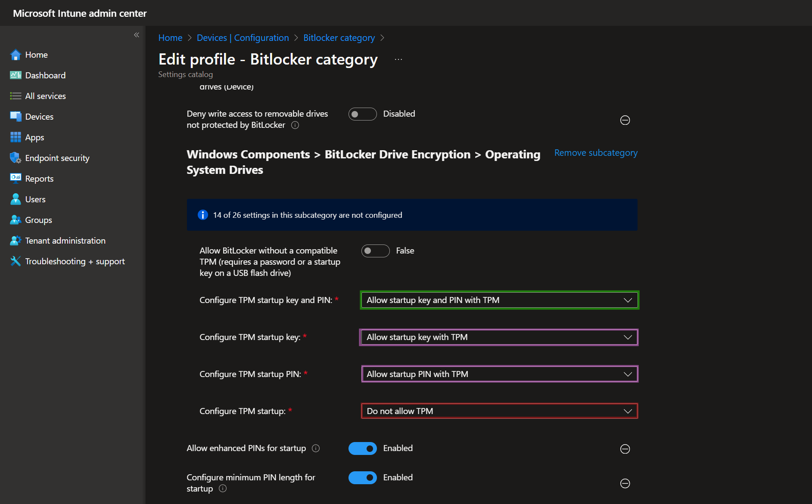Remove the Configure minimum PIN length setting

[625, 483]
